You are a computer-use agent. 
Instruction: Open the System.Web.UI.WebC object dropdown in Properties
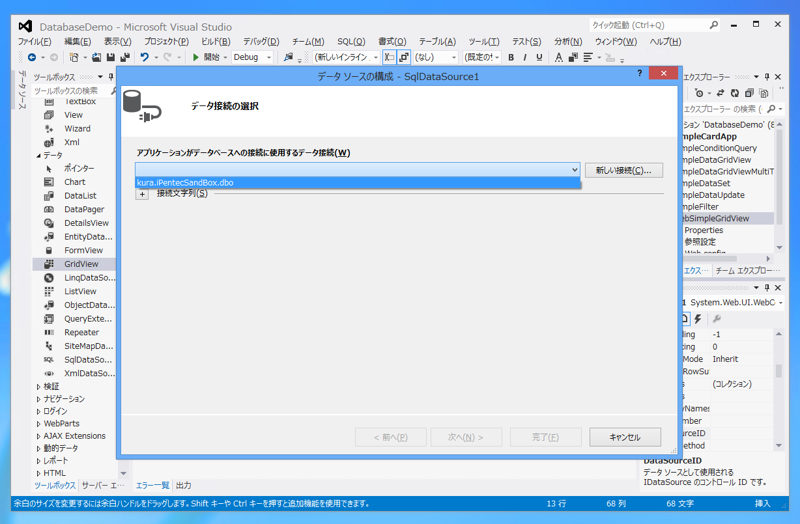pyautogui.click(x=780, y=303)
